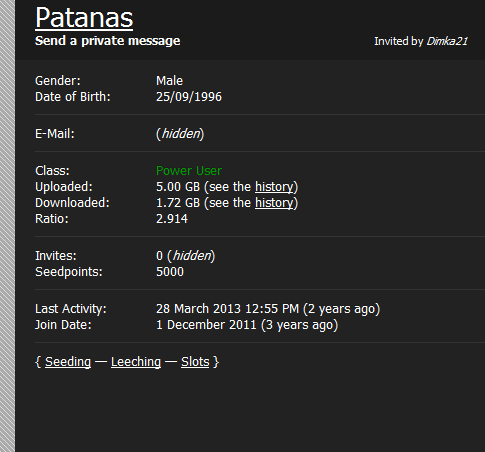This screenshot has width=485, height=452.
Task: Open the Uploaded history link
Action: [x=274, y=187]
